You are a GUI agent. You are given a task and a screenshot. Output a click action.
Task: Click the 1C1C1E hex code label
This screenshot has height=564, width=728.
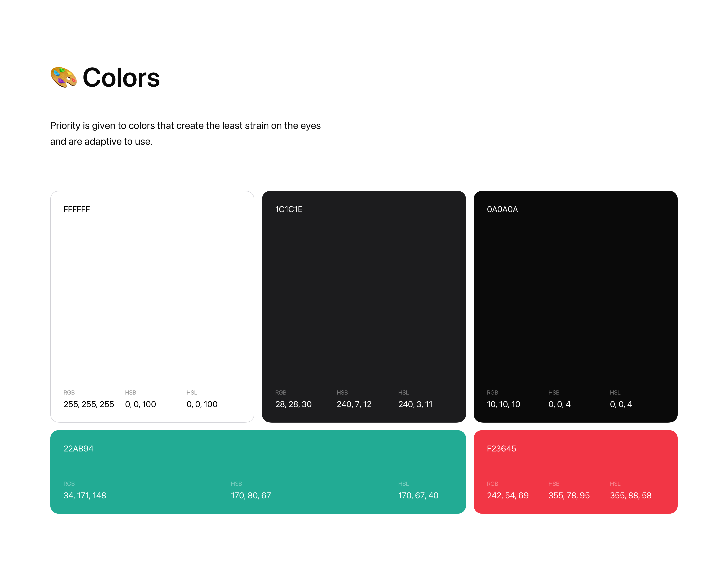pos(289,209)
